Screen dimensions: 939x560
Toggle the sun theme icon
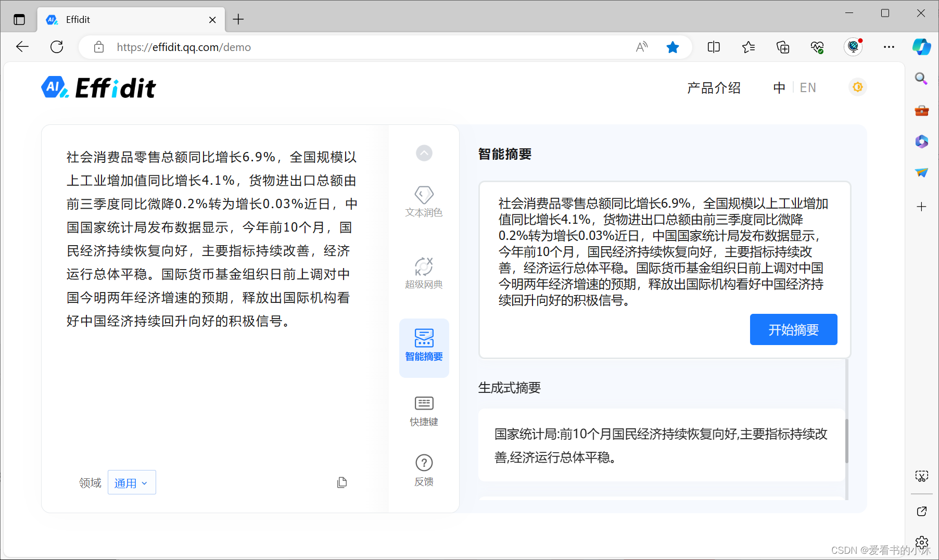click(x=857, y=87)
